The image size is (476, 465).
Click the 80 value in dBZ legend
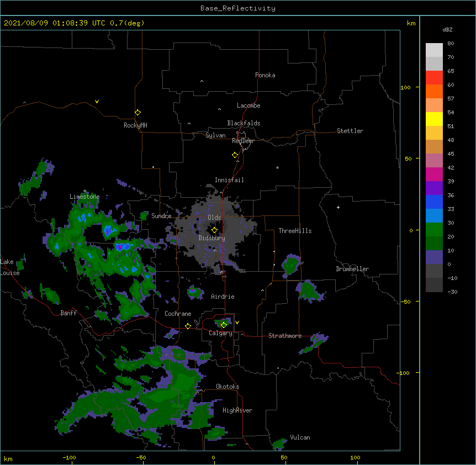tap(451, 44)
